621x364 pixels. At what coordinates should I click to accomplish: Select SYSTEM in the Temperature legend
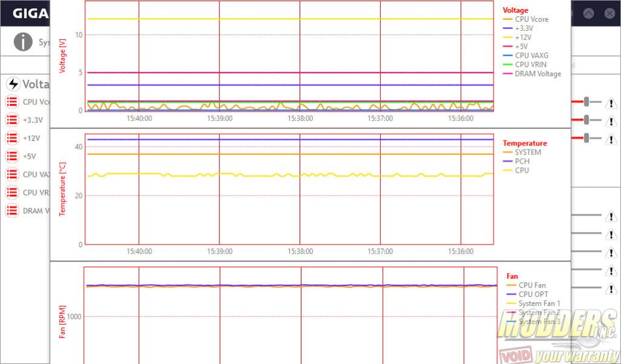[522, 152]
